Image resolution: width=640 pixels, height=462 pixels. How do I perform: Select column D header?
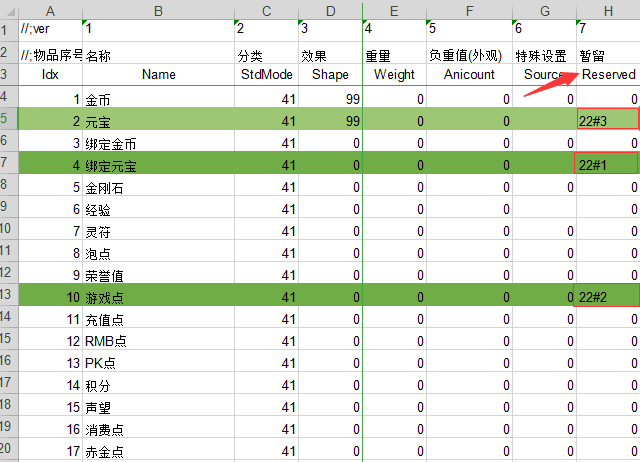(x=329, y=7)
